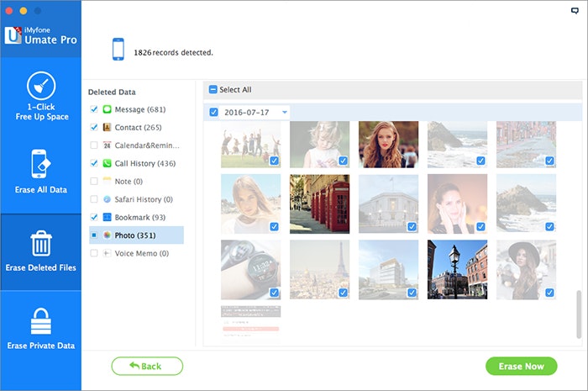The image size is (588, 391).
Task: Click the Erase Now button
Action: (x=522, y=366)
